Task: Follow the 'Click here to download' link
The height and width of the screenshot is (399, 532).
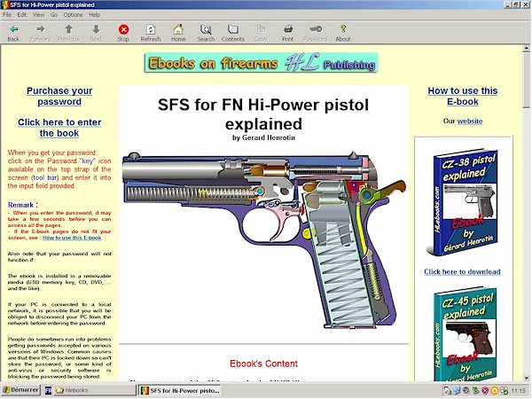Action: pyautogui.click(x=462, y=272)
